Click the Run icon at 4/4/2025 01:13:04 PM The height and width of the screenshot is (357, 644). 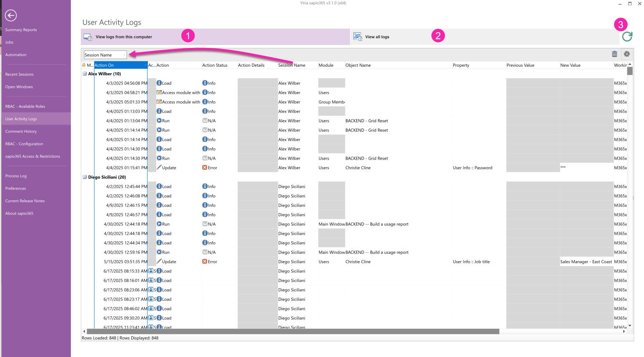(159, 121)
